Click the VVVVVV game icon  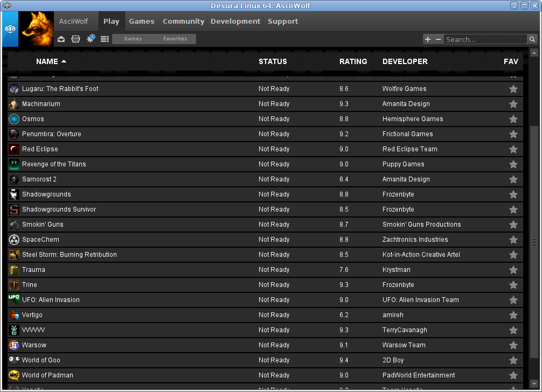[x=14, y=330]
